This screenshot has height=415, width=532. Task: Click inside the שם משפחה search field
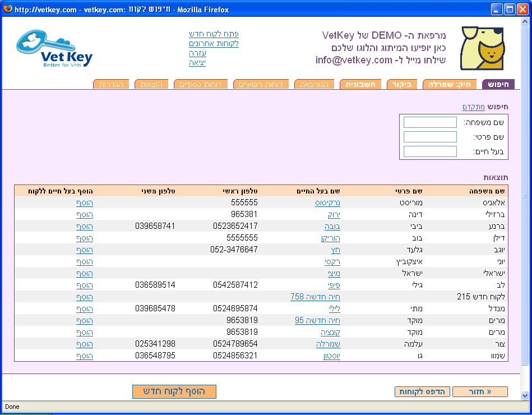(x=430, y=122)
